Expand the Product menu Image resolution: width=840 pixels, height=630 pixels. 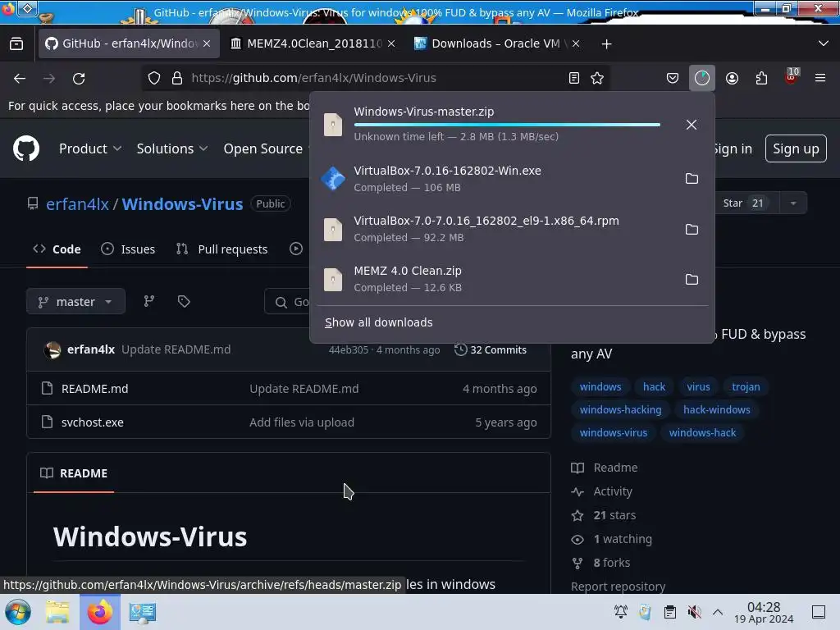tap(90, 148)
